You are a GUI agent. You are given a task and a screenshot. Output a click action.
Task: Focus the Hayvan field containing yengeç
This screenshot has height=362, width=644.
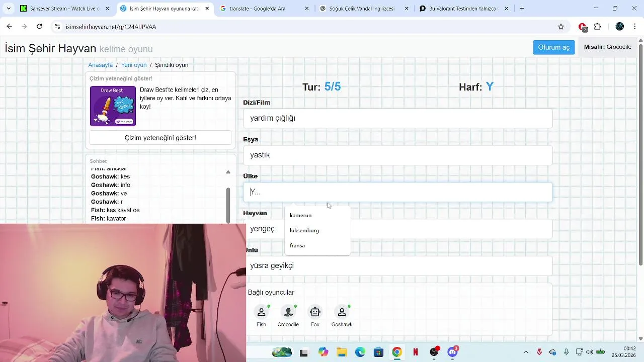click(397, 229)
